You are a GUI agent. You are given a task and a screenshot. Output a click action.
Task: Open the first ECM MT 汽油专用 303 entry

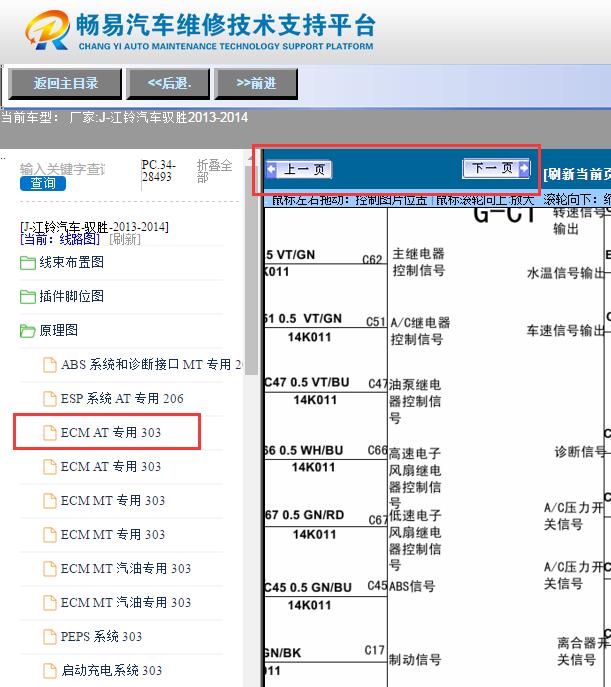pos(126,569)
